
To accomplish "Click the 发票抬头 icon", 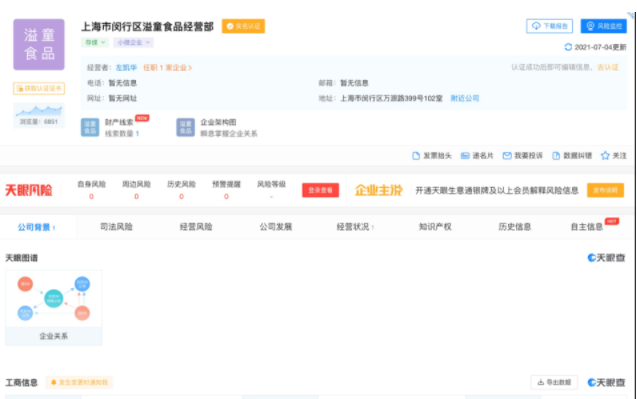I will (x=416, y=156).
